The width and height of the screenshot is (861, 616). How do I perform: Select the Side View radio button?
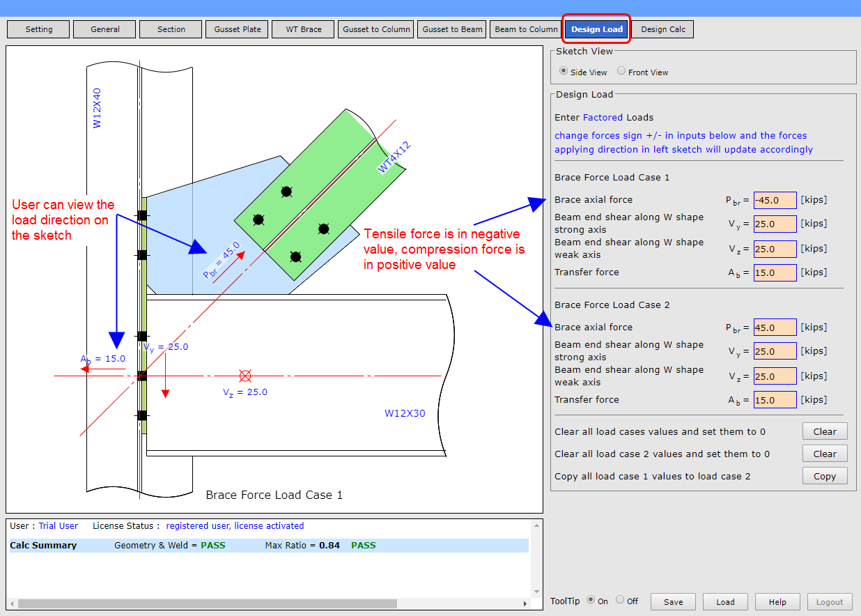tap(563, 71)
